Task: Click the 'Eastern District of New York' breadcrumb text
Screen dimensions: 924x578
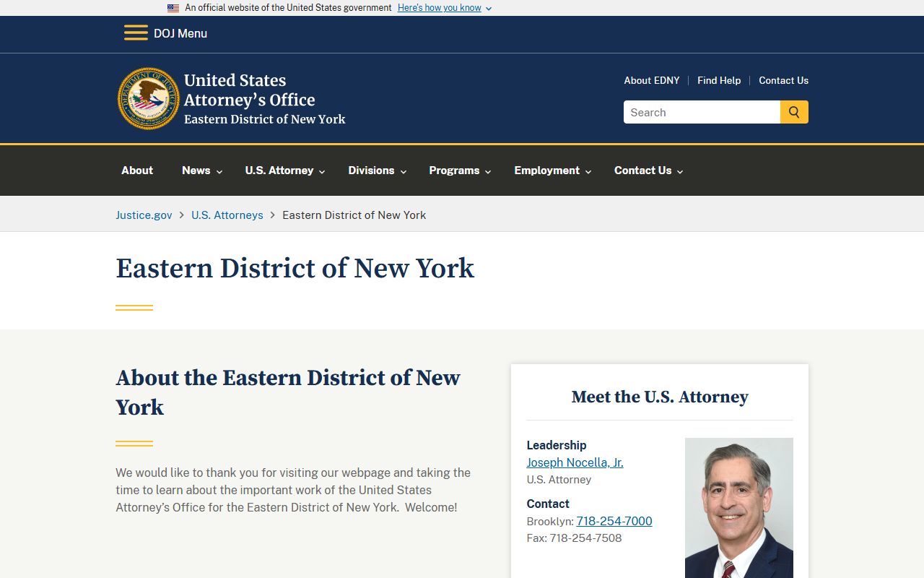Action: tap(354, 215)
